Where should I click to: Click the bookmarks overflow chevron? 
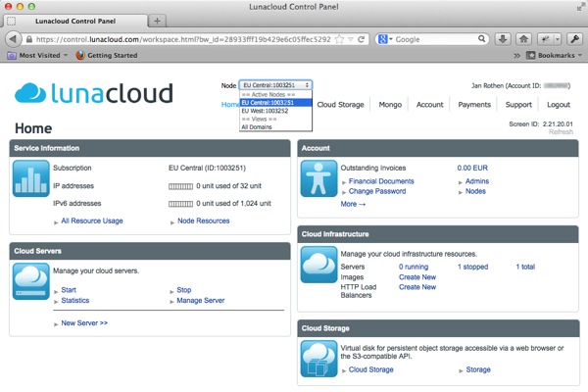coord(516,56)
